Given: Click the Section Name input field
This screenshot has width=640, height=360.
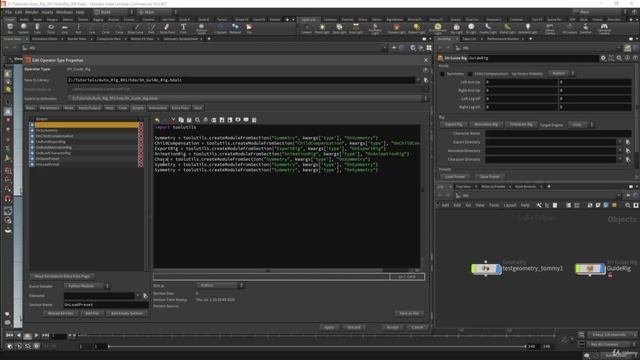Looking at the screenshot, I should coord(106,304).
